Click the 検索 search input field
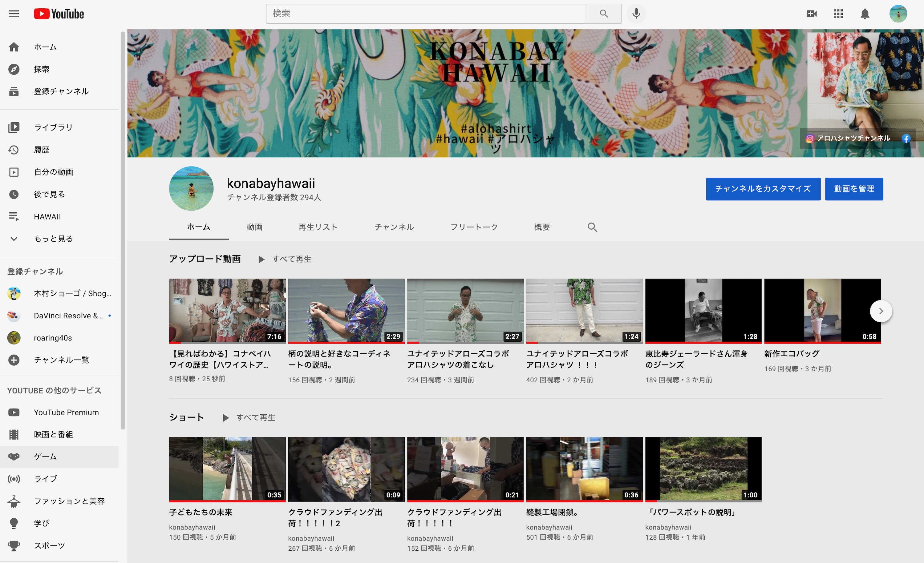 (426, 14)
